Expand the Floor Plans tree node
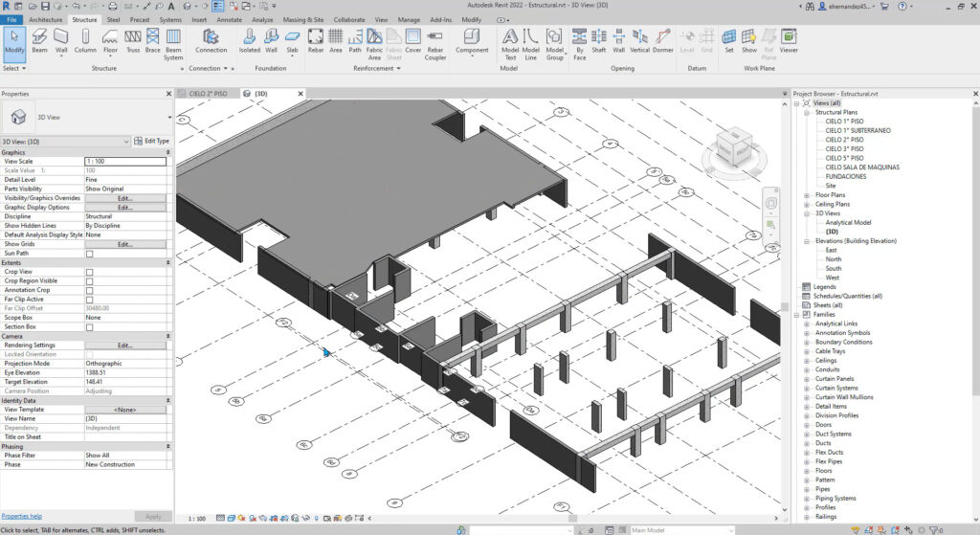 (x=807, y=195)
